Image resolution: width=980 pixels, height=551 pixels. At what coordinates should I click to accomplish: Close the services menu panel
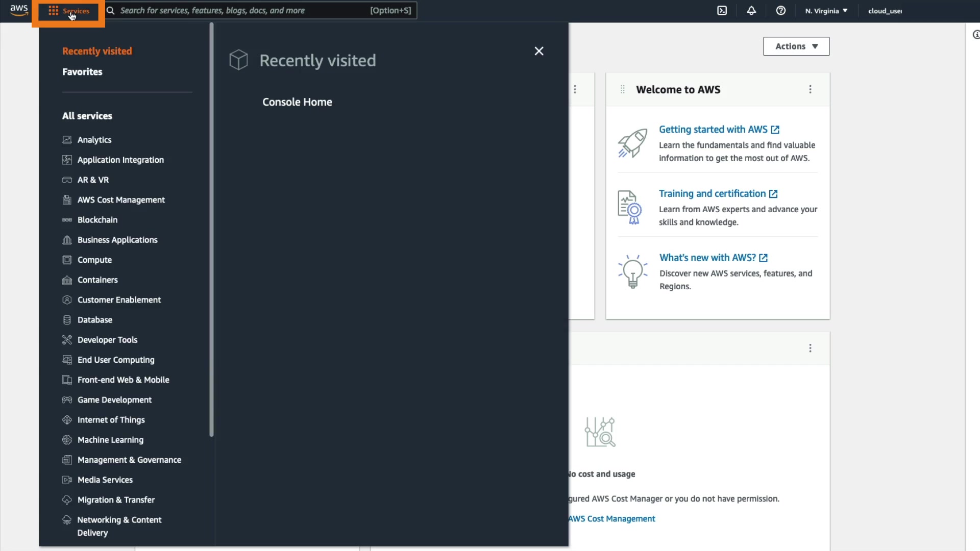(x=539, y=51)
